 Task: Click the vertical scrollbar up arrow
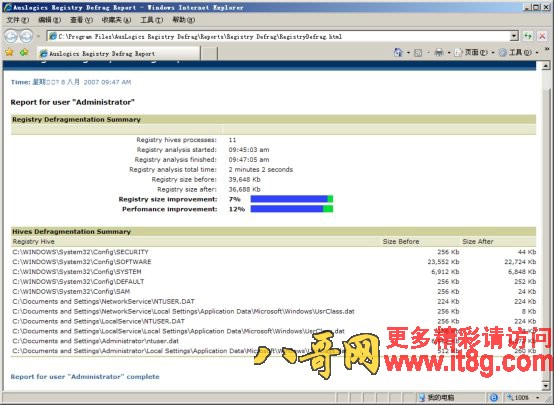[546, 66]
